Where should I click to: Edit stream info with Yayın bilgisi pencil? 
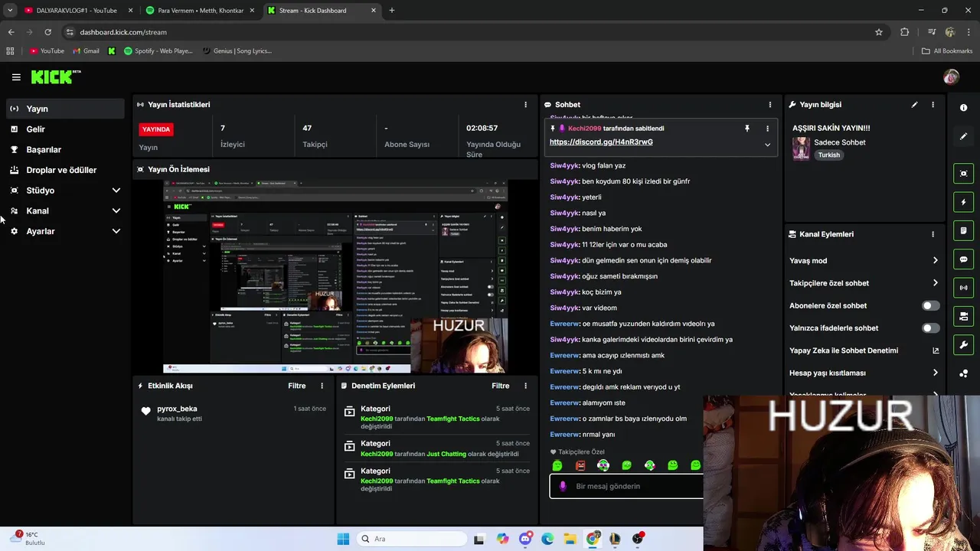914,105
